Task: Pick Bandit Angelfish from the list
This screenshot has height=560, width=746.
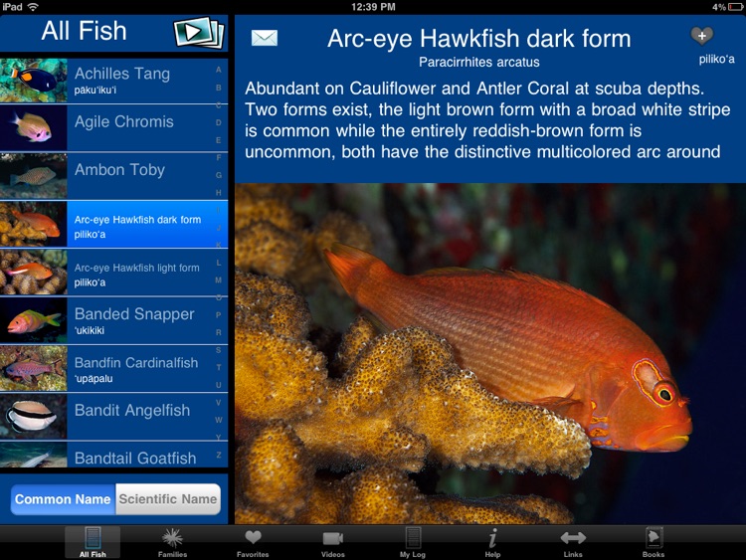Action: [113, 417]
